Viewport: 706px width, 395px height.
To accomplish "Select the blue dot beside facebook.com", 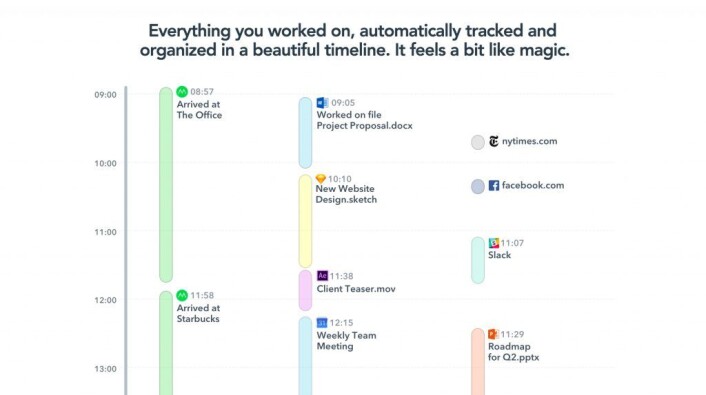I will pos(478,186).
